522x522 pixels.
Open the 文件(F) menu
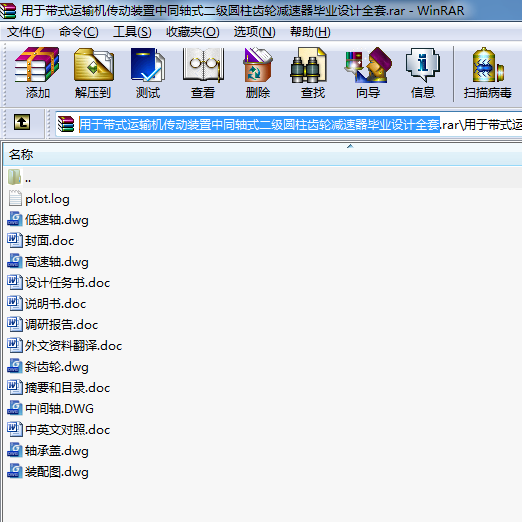coord(25,32)
